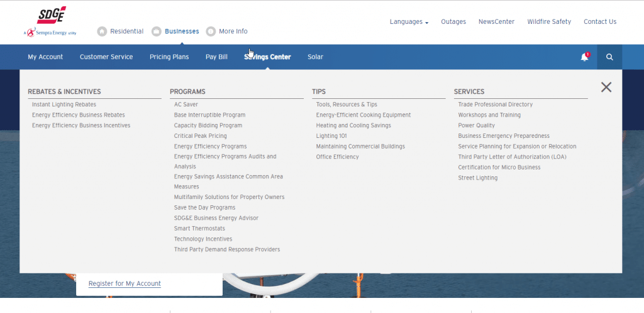Viewport: 644px width, 313px height.
Task: Open Technology Incentives
Action: coord(203,239)
